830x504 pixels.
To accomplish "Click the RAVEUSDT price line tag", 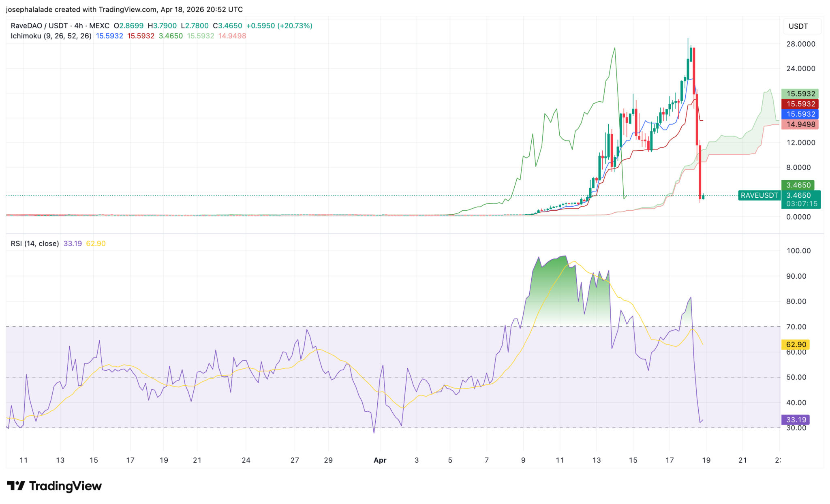I will (759, 195).
